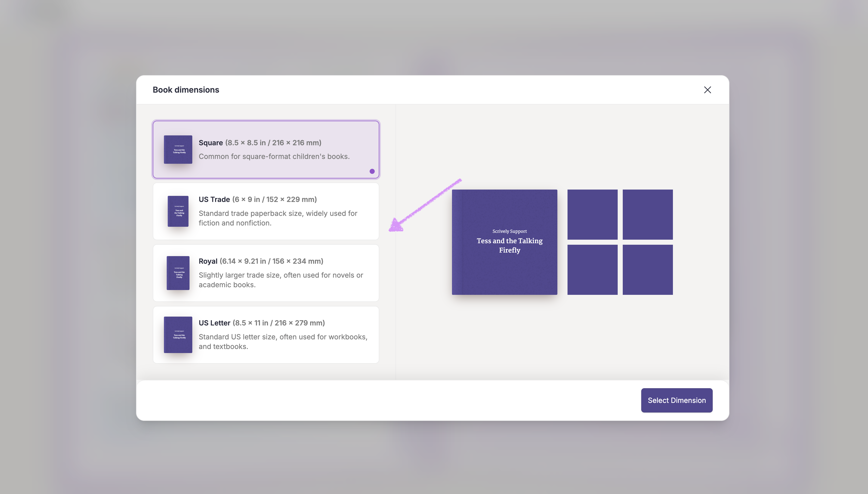Image resolution: width=868 pixels, height=494 pixels.
Task: Click the purple selected dot indicator
Action: click(372, 171)
